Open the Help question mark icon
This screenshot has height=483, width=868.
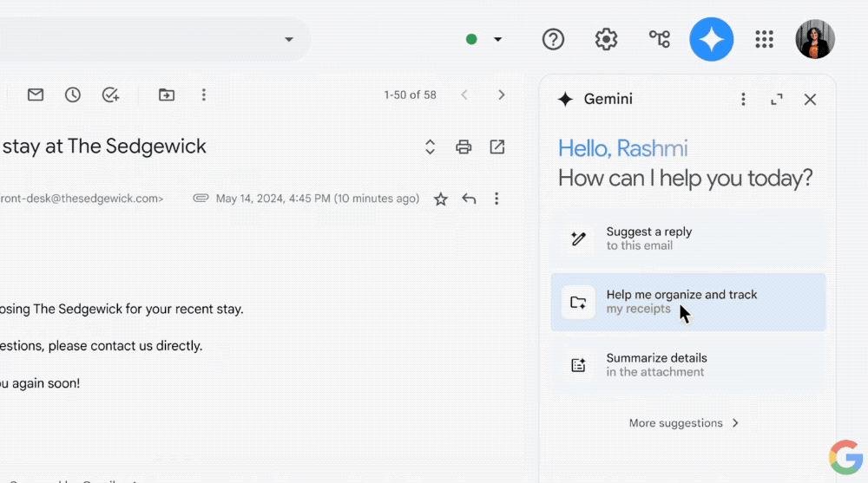point(553,39)
